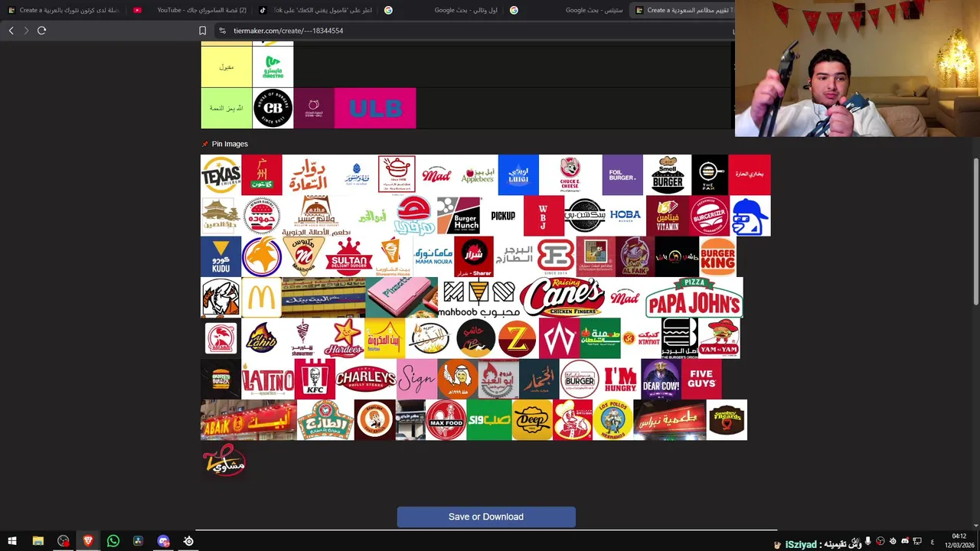The height and width of the screenshot is (551, 980).
Task: Pick the Chuck E. Cheese logo
Action: [x=570, y=175]
